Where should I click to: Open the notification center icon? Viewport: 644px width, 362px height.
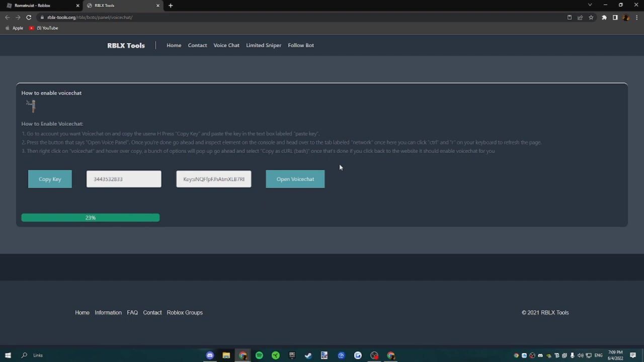[x=633, y=355]
